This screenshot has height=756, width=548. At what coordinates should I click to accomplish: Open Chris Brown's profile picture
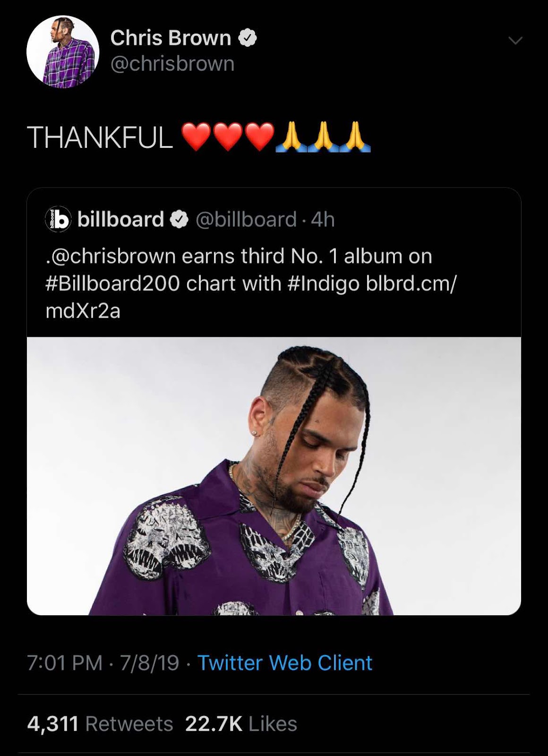[63, 52]
